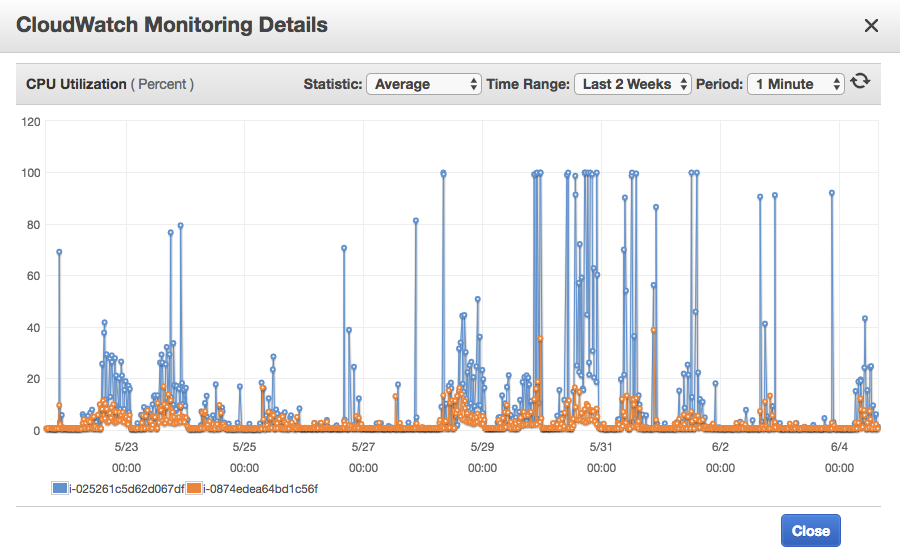900x554 pixels.
Task: Open the Time Range dropdown Last 2 Weeks
Action: tap(633, 84)
